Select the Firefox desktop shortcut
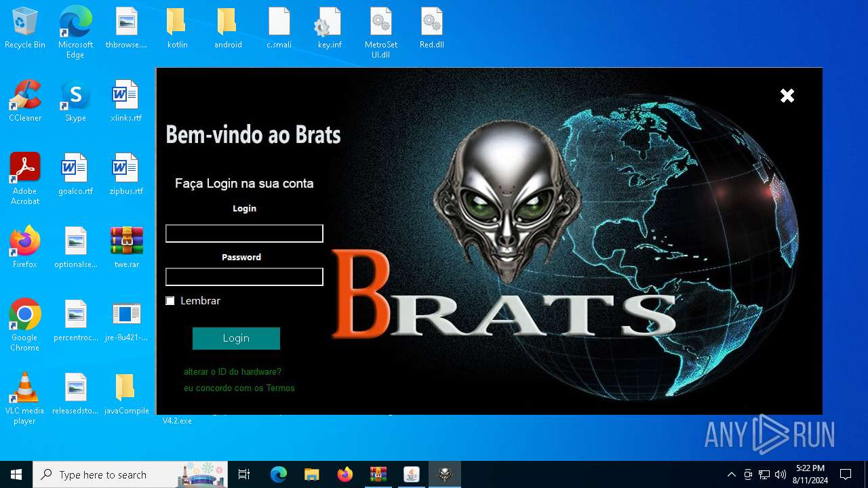 coord(25,248)
